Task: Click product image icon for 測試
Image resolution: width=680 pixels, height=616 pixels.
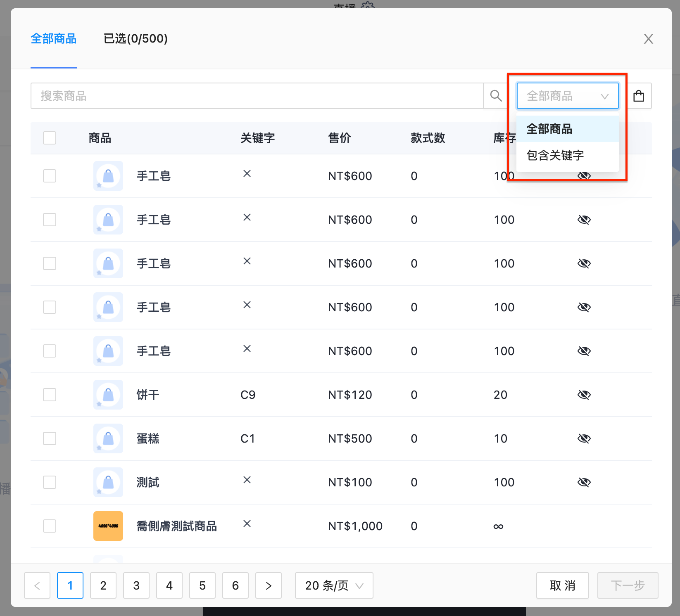Action: (108, 482)
